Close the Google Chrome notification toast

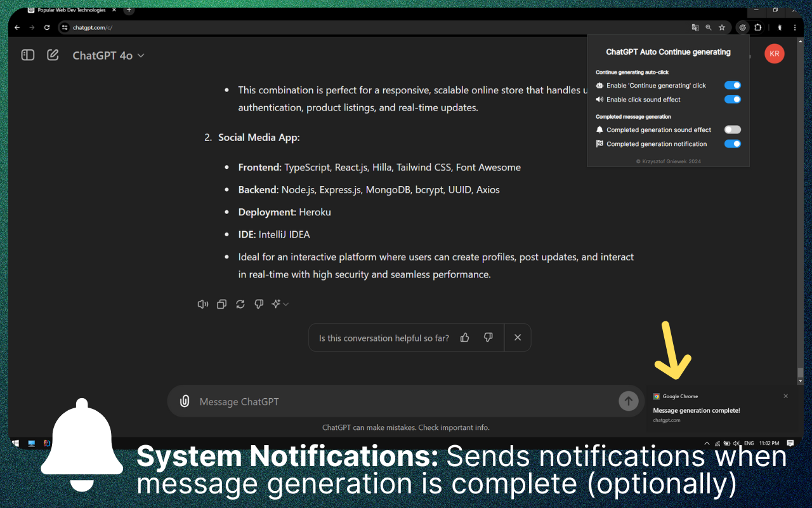[785, 396]
